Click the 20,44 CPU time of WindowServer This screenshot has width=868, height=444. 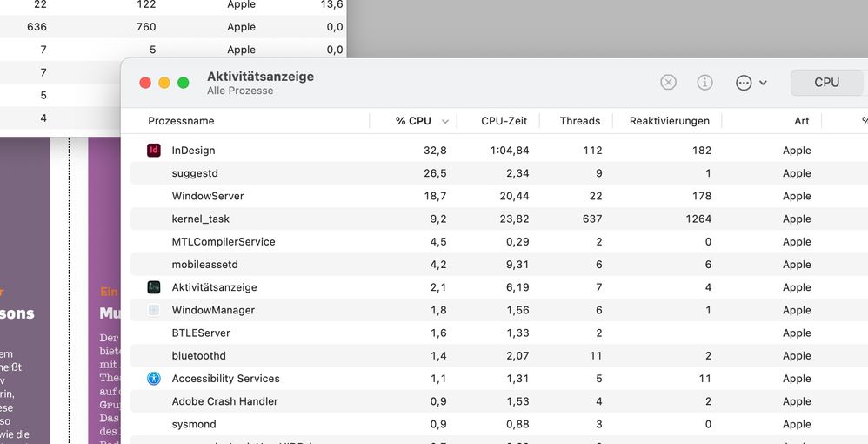tap(514, 196)
